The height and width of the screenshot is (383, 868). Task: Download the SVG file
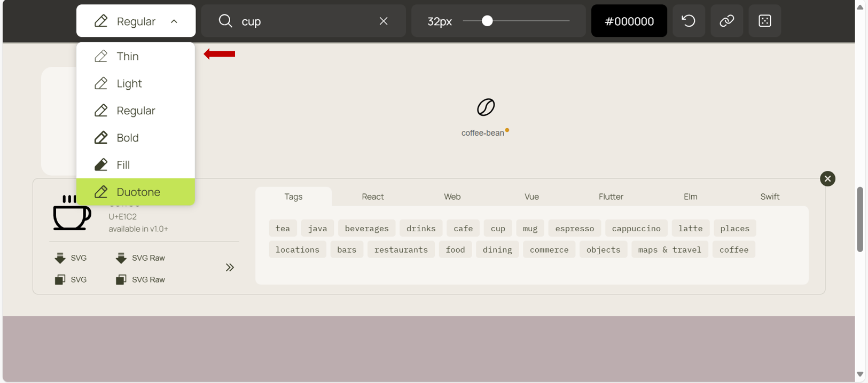(x=71, y=258)
